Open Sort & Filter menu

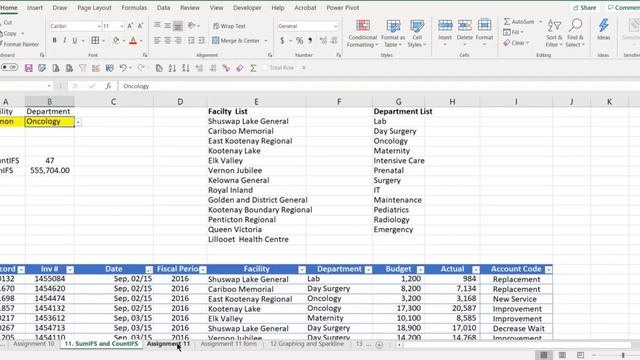[x=554, y=33]
